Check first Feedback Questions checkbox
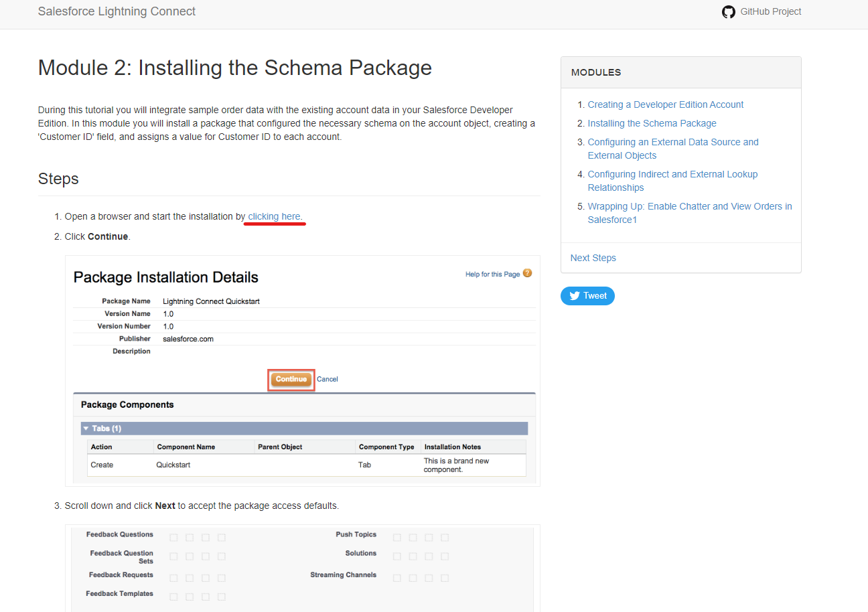 click(x=173, y=538)
